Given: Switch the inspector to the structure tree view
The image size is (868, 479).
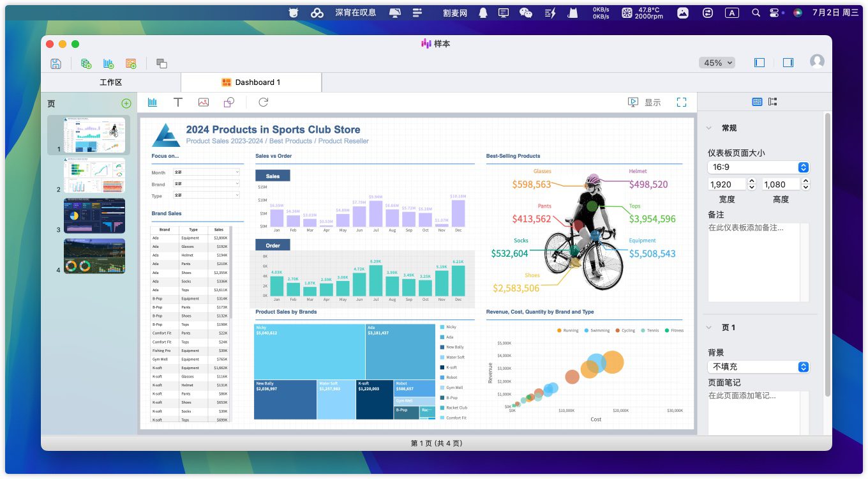Looking at the screenshot, I should tap(773, 102).
